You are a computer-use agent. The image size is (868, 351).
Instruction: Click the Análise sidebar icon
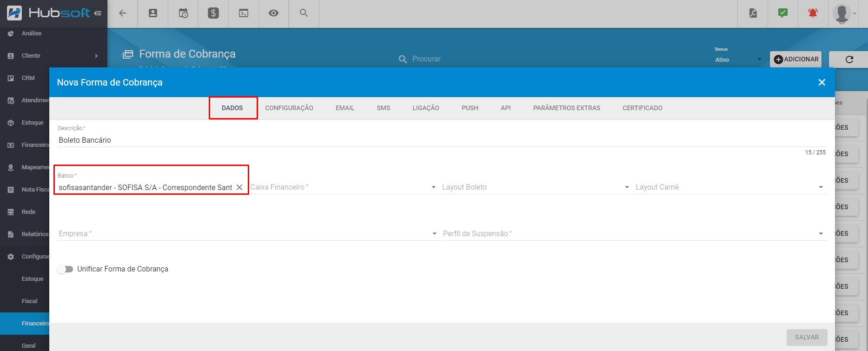pos(11,33)
